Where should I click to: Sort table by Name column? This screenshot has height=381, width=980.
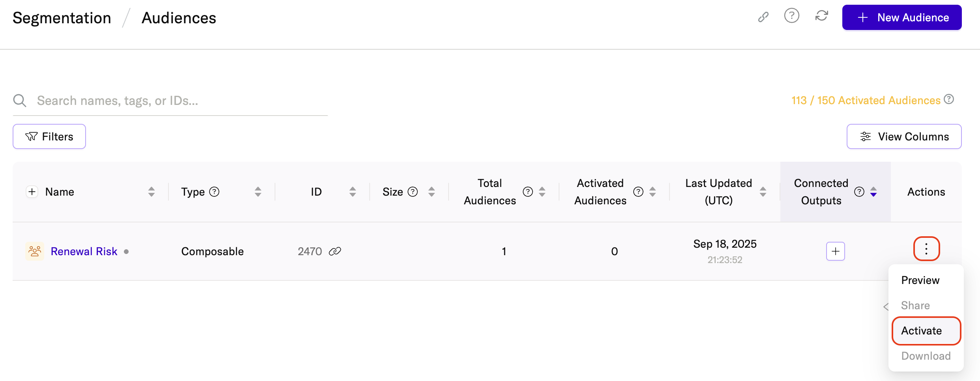click(151, 192)
